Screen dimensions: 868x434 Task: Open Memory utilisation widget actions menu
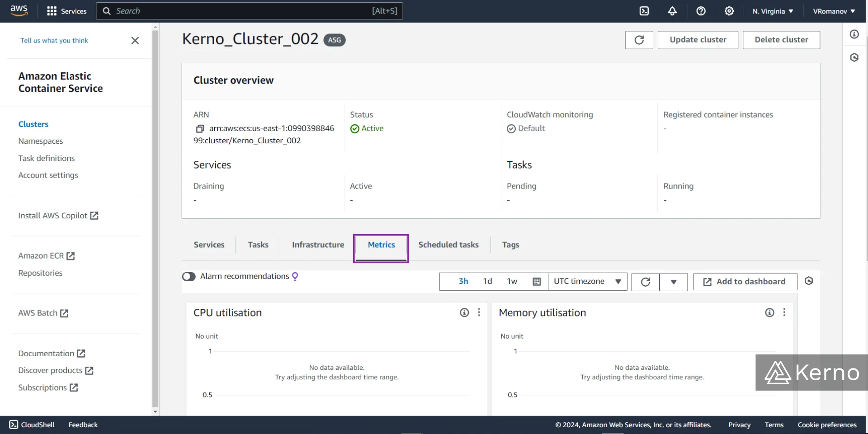point(784,312)
